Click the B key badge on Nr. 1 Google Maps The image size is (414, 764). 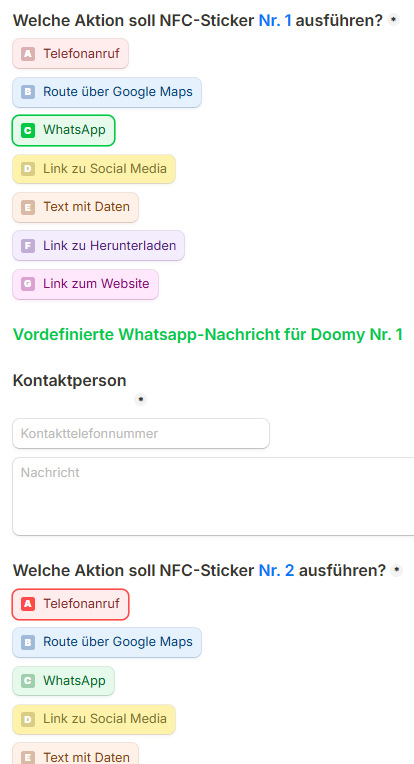click(x=28, y=92)
